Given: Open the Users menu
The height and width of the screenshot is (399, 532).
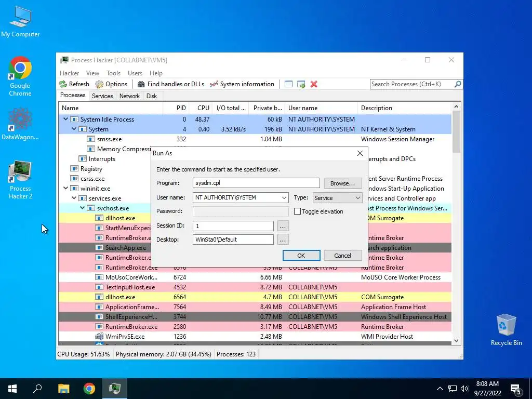Looking at the screenshot, I should tap(135, 73).
